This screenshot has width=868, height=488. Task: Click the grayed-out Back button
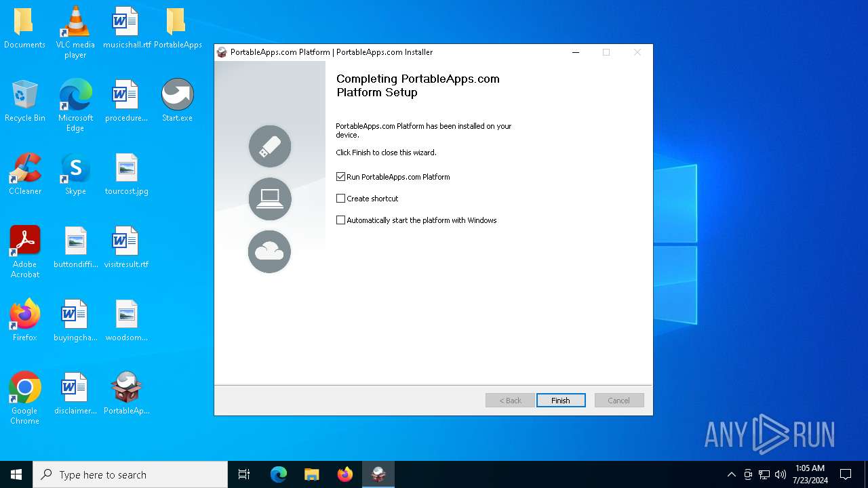[x=510, y=401]
